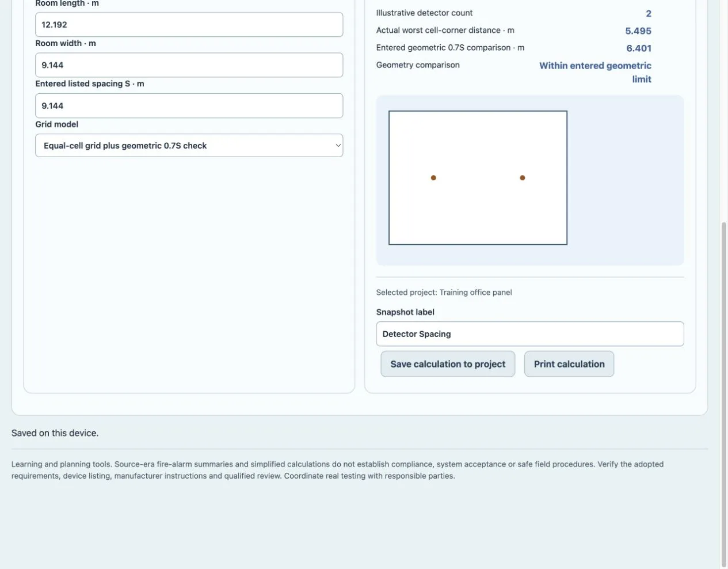Click the value 6.401

tap(639, 48)
